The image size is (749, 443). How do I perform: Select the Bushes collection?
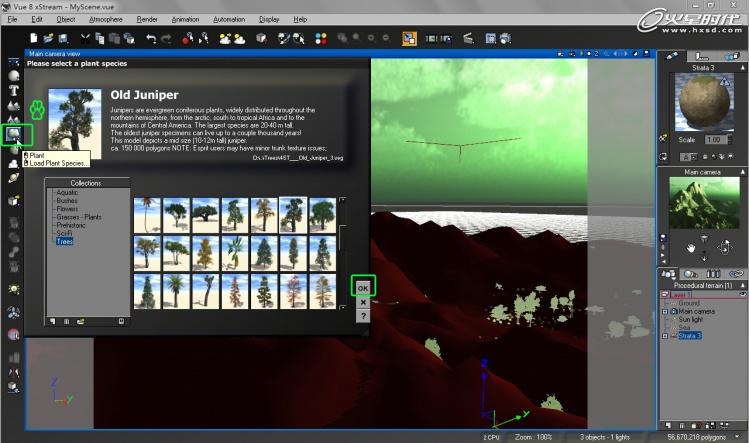[66, 200]
